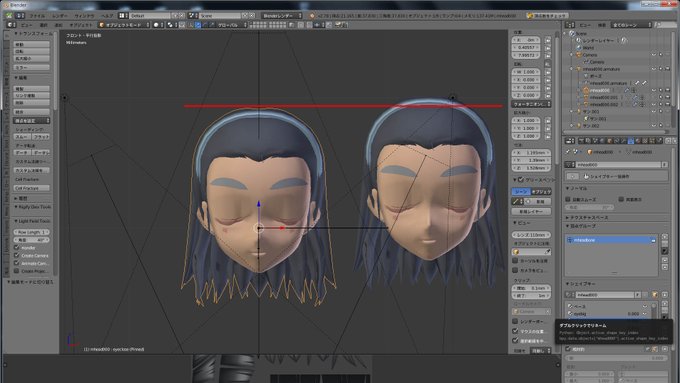Click the 頂点数をチェック button at top

pos(547,16)
